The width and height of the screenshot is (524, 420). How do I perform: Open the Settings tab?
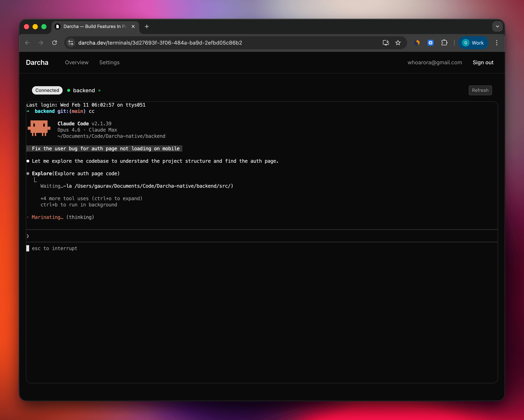tap(109, 62)
